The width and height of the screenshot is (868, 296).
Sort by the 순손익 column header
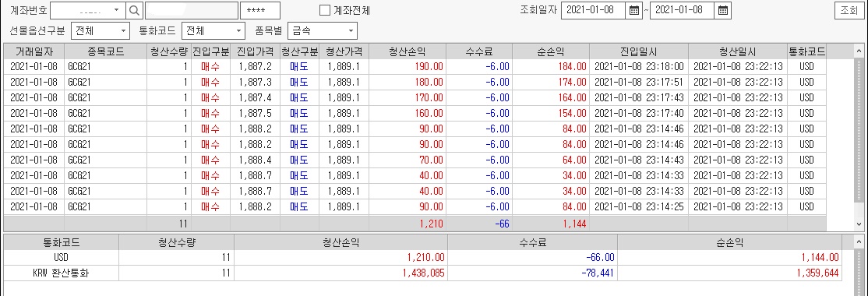[x=551, y=51]
